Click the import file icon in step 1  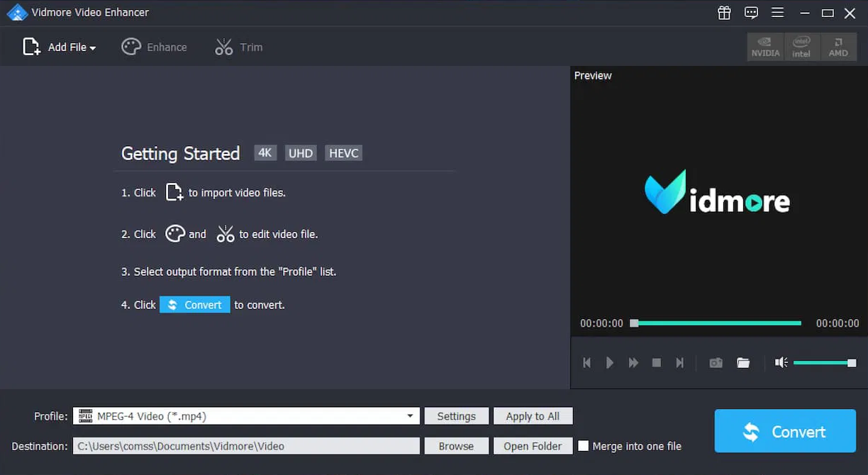pyautogui.click(x=174, y=192)
